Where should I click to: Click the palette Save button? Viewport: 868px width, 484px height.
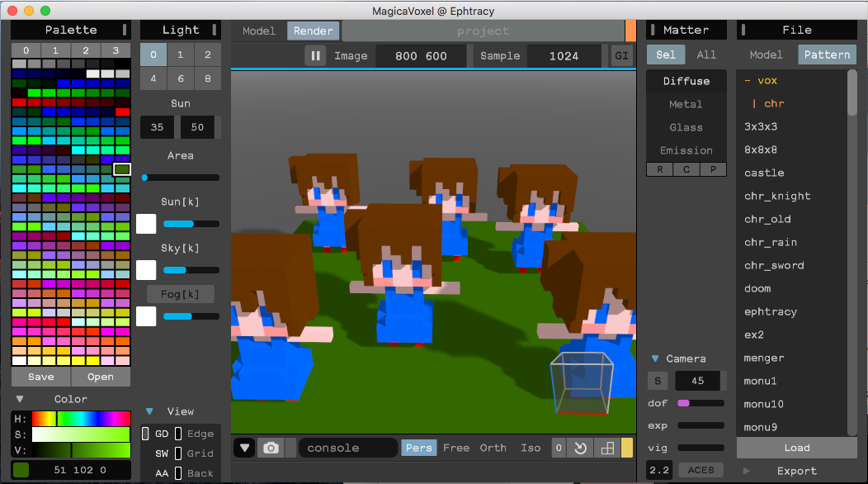(x=40, y=377)
